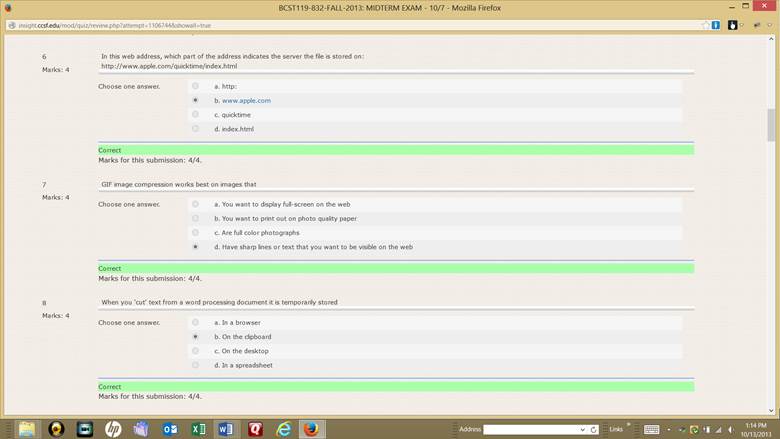Launch Outlook from the taskbar

tap(170, 428)
